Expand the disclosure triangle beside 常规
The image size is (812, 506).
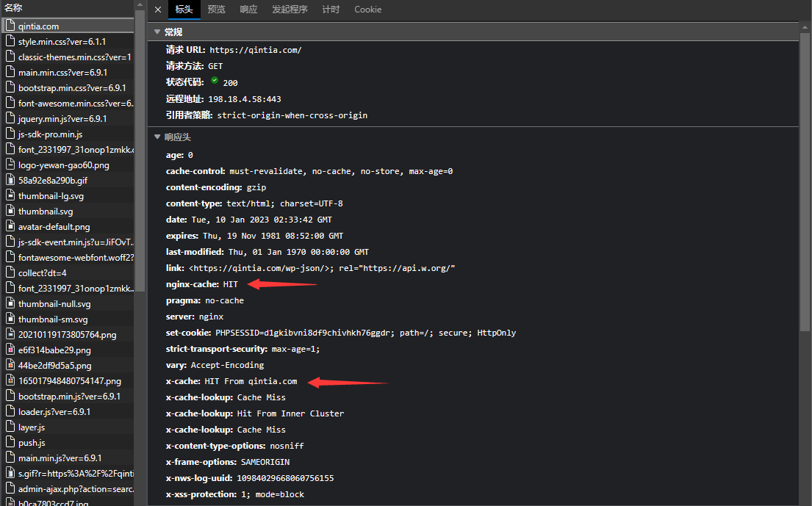157,32
